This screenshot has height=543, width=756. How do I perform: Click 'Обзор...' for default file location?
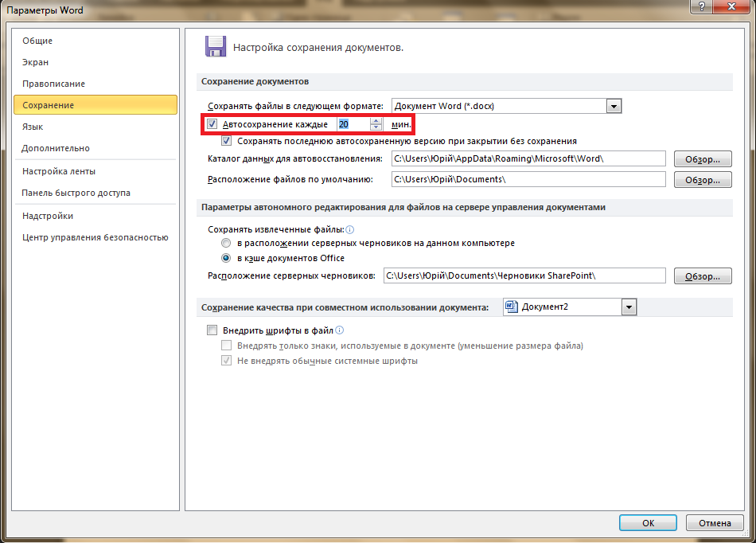pyautogui.click(x=703, y=180)
